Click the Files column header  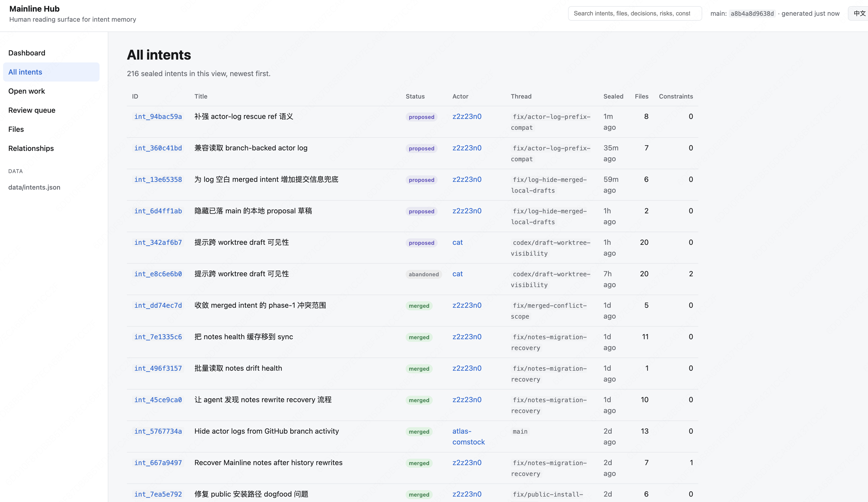(x=641, y=96)
